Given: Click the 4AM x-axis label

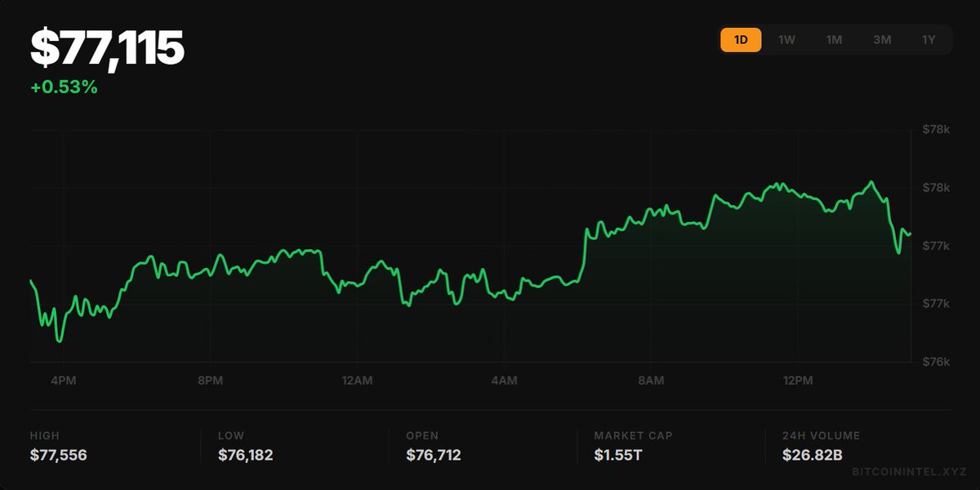Looking at the screenshot, I should [x=504, y=381].
